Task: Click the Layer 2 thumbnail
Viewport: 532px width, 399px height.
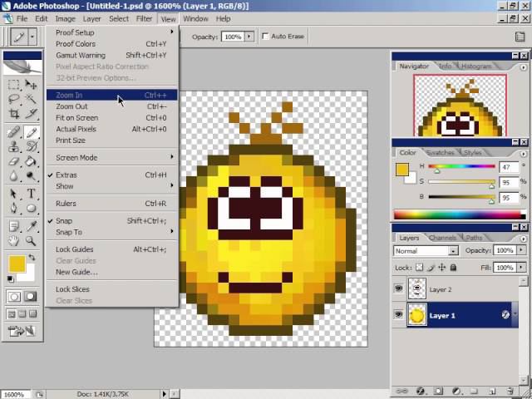Action: point(417,288)
